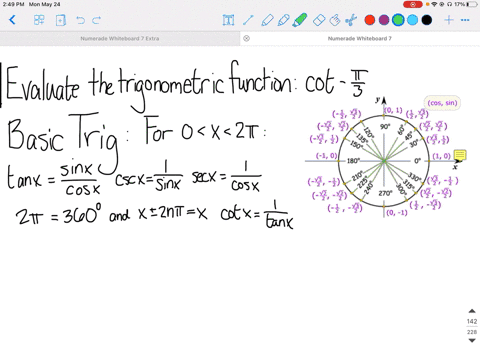Choose the black color swatch
The width and height of the screenshot is (480, 360).
coord(427,20)
